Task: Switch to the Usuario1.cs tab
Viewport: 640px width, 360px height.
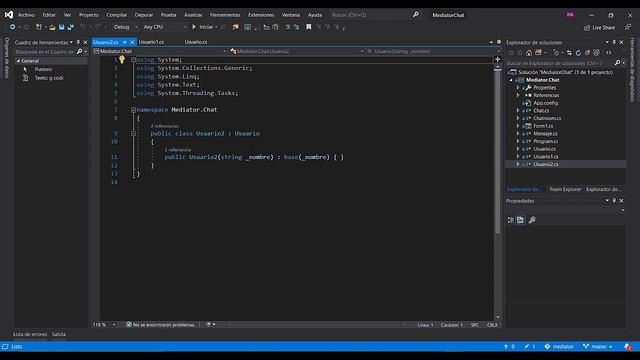Action: click(x=151, y=42)
